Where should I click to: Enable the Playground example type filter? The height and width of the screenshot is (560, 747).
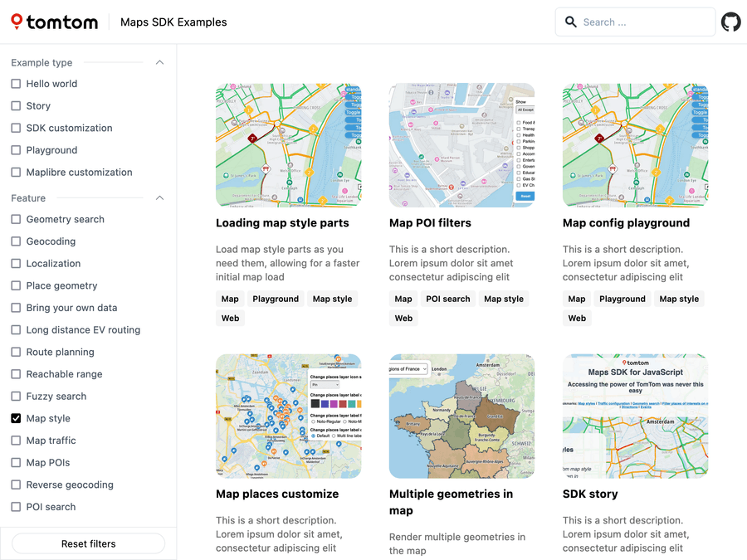16,150
